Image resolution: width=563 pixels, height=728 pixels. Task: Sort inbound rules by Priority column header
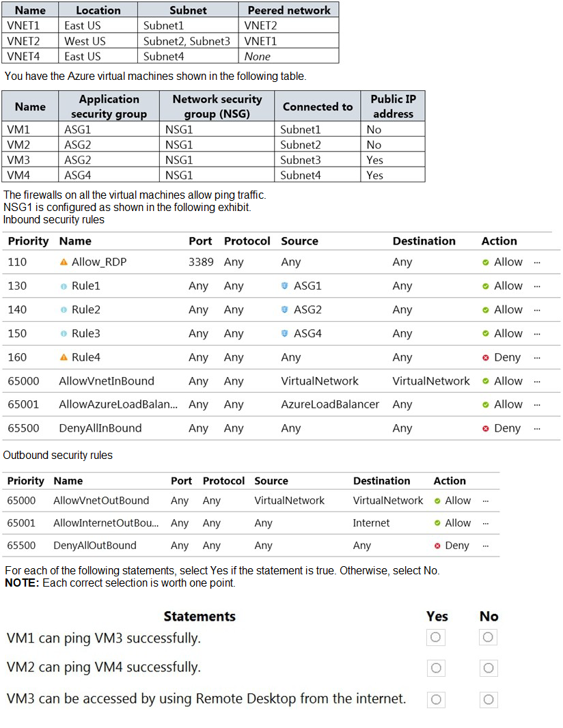point(29,241)
